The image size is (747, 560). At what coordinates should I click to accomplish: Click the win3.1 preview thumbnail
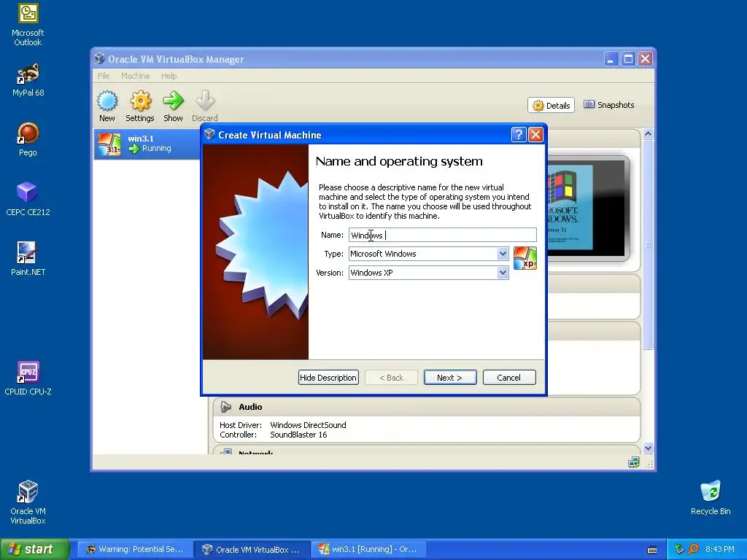589,208
